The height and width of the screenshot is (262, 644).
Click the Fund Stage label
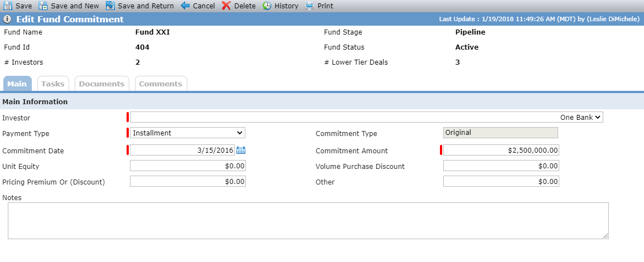pos(343,32)
